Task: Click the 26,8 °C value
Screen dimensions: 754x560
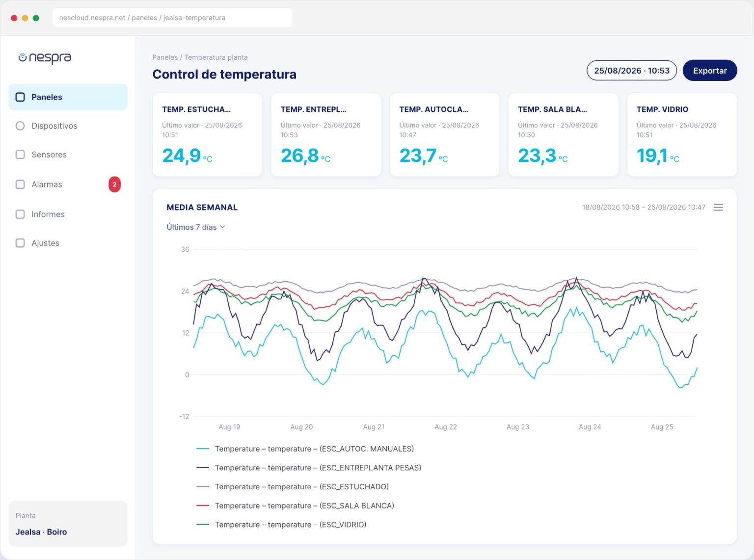Action: point(305,156)
